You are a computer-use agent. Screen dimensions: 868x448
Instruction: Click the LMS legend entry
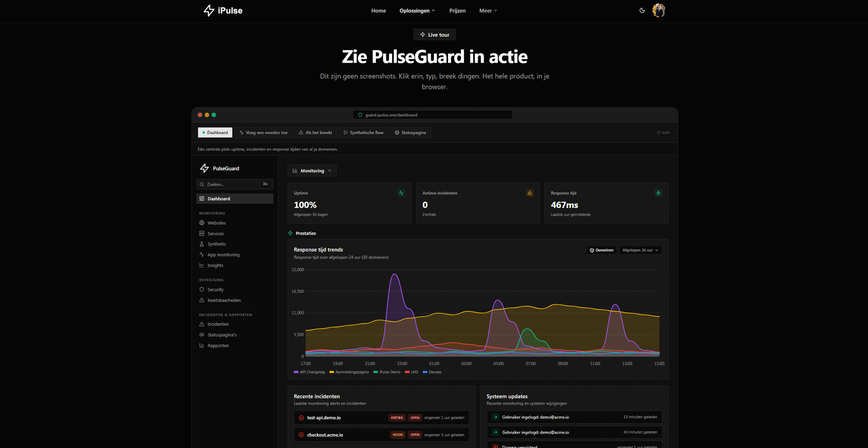[411, 372]
